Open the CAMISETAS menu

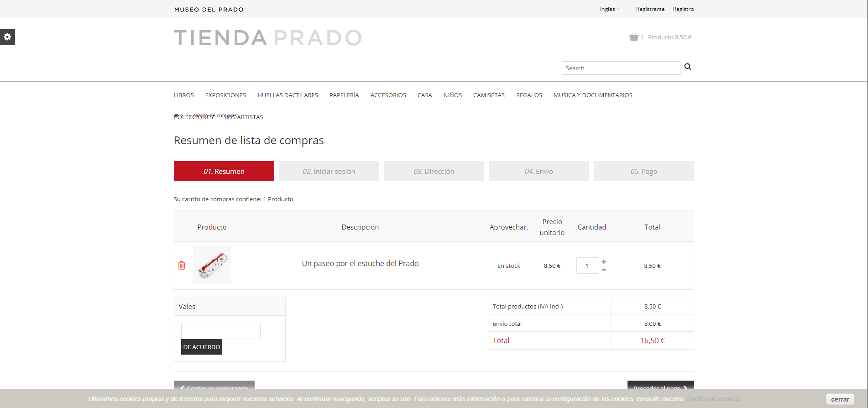click(x=489, y=95)
